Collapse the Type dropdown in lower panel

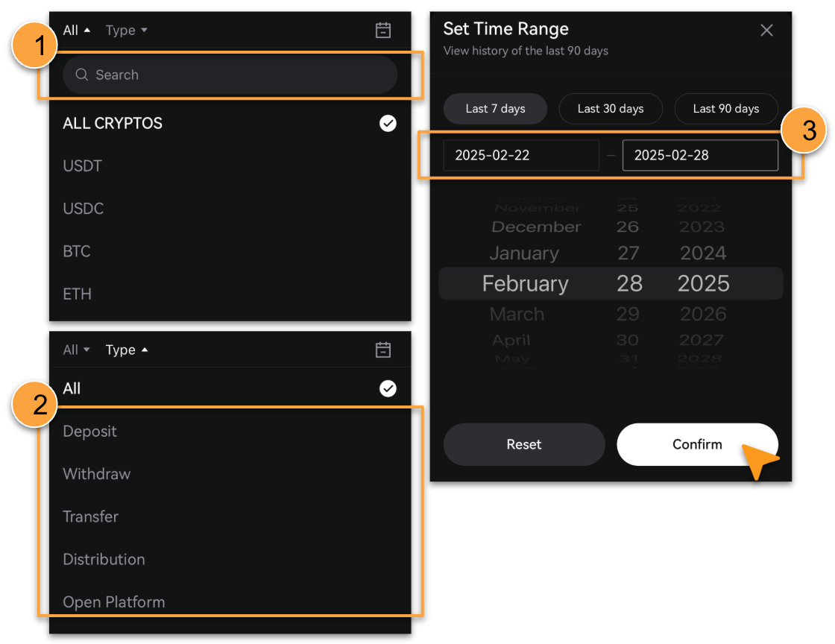point(126,350)
